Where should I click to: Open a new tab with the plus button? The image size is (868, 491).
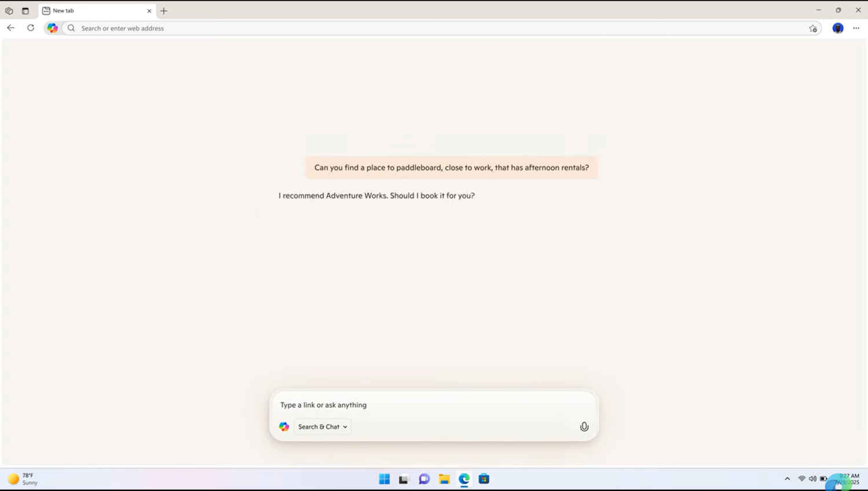point(164,10)
